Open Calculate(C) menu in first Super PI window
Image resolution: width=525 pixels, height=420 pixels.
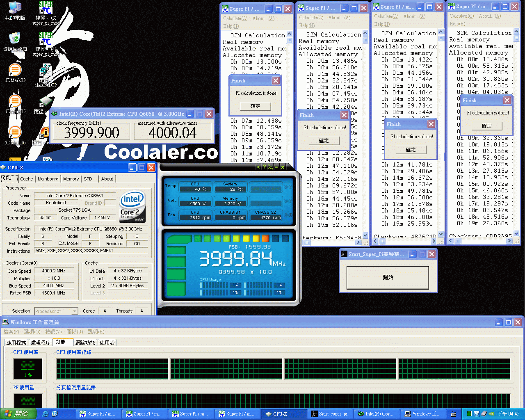tap(235, 18)
